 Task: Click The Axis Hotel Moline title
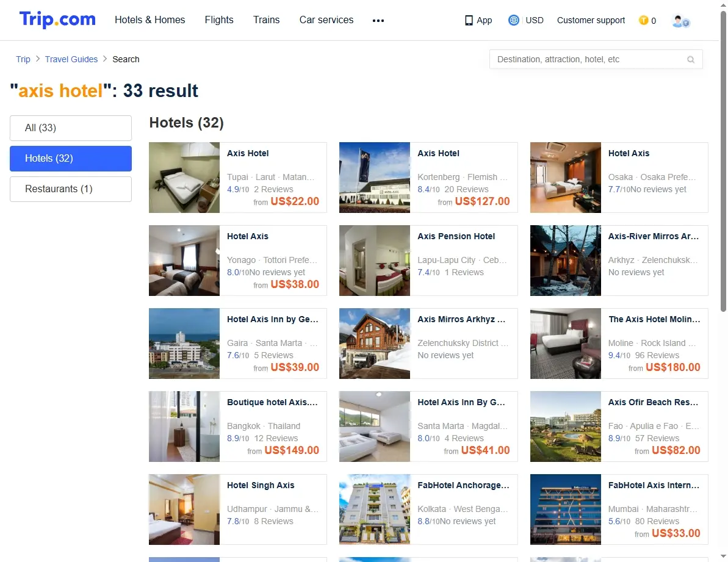[654, 319]
